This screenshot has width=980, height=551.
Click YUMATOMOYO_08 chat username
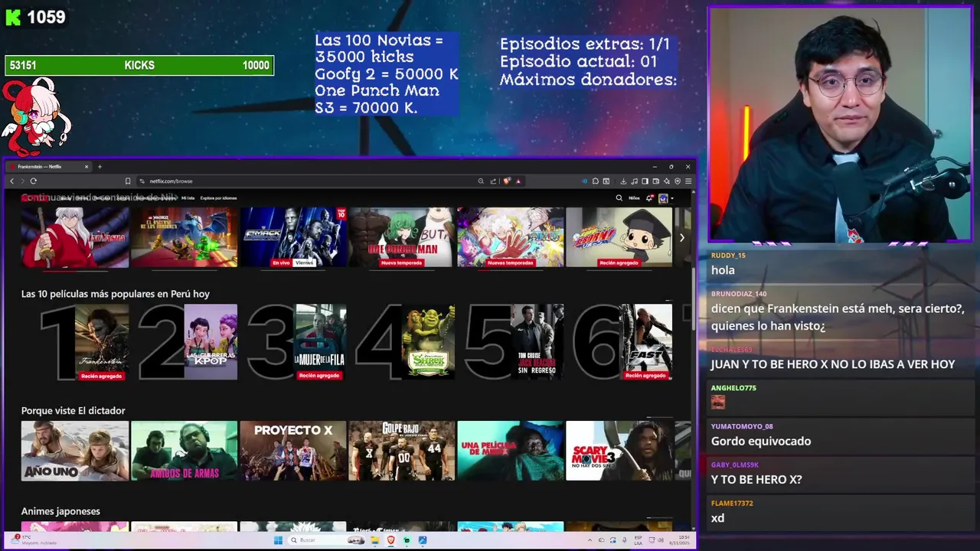(742, 426)
